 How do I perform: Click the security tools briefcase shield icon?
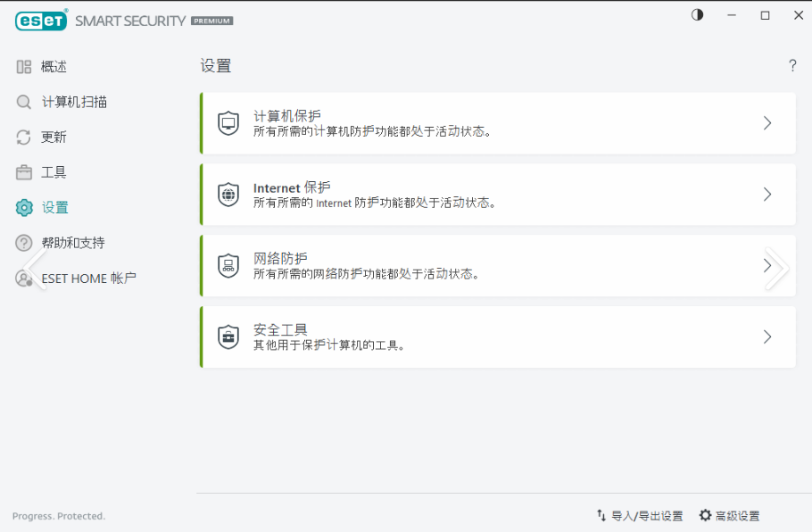pyautogui.click(x=228, y=337)
